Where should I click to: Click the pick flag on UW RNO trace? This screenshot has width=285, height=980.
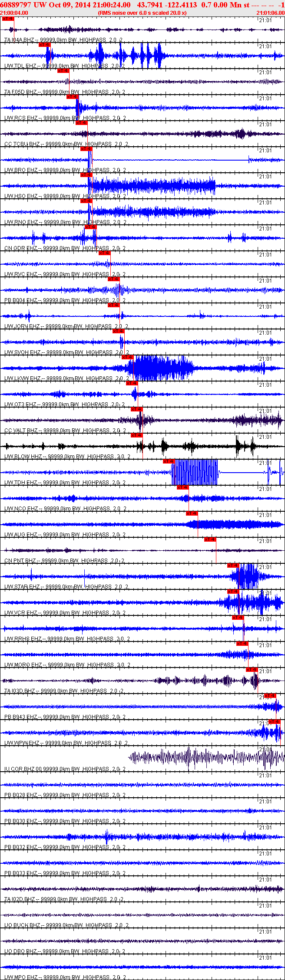(x=86, y=201)
